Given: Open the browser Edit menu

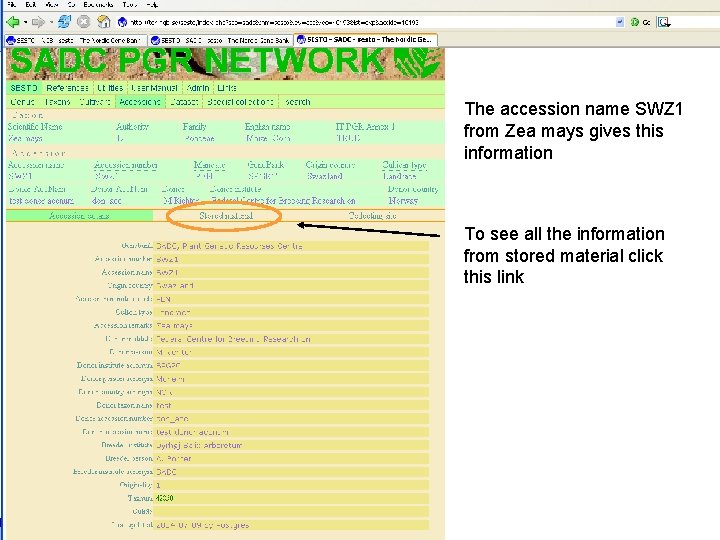Looking at the screenshot, I should tap(31, 5).
